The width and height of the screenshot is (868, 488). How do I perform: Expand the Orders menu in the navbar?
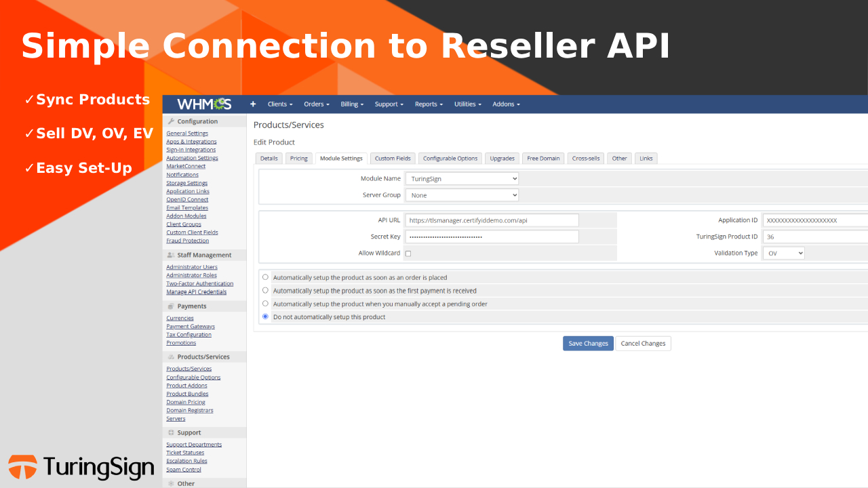pyautogui.click(x=317, y=104)
